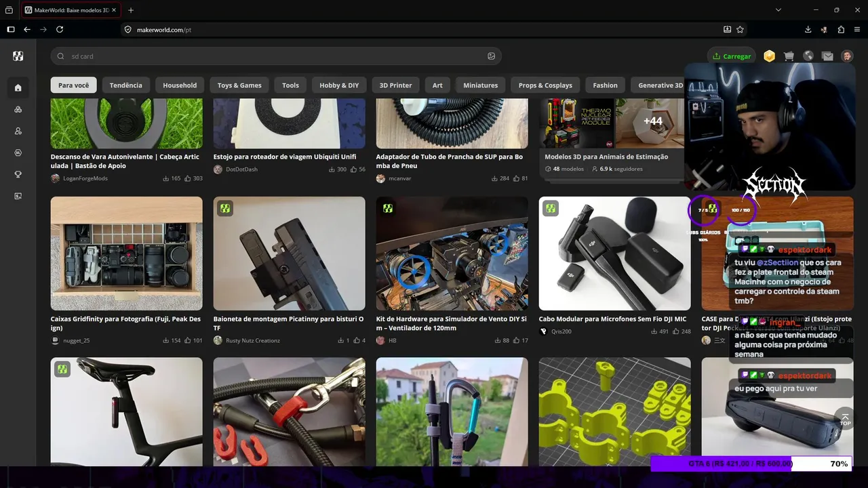Screen dimensions: 868x488
Task: Click the browser back arrow
Action: click(27, 30)
